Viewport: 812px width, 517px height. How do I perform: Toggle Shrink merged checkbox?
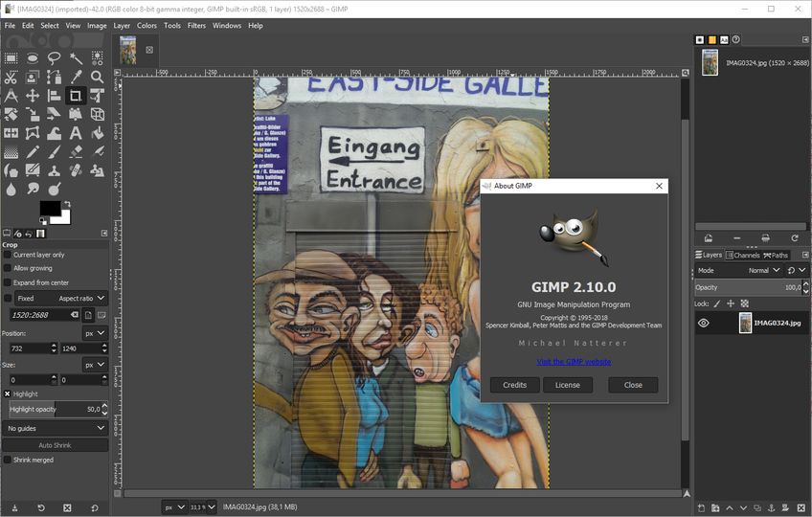[x=8, y=460]
